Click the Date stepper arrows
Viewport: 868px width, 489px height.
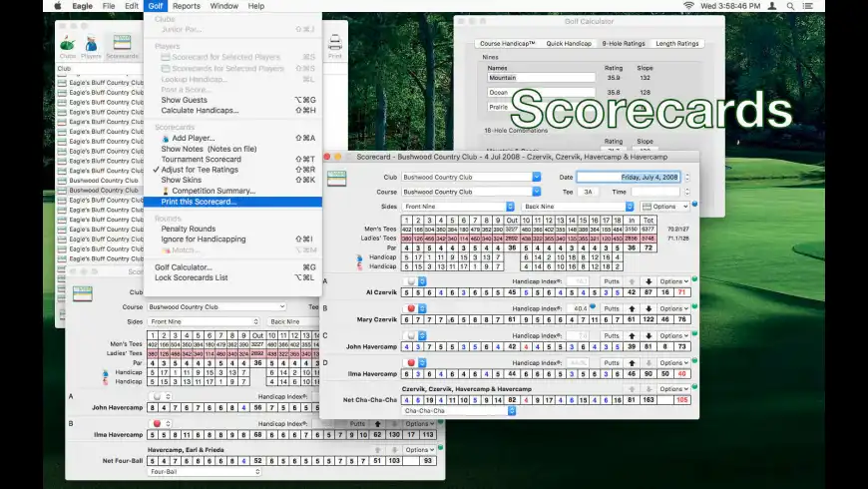(x=687, y=178)
